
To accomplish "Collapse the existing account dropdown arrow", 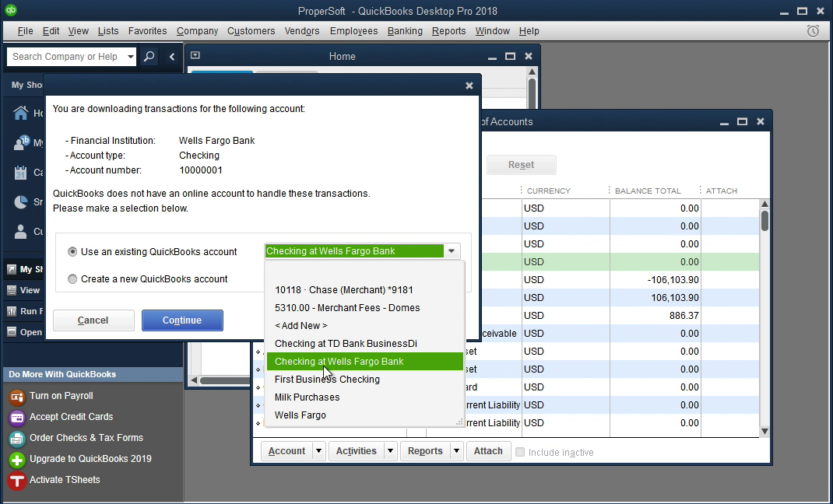I will point(452,251).
